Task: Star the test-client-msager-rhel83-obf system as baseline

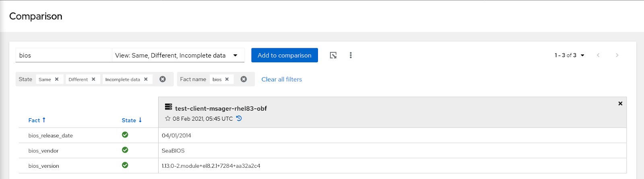Action: click(168, 119)
